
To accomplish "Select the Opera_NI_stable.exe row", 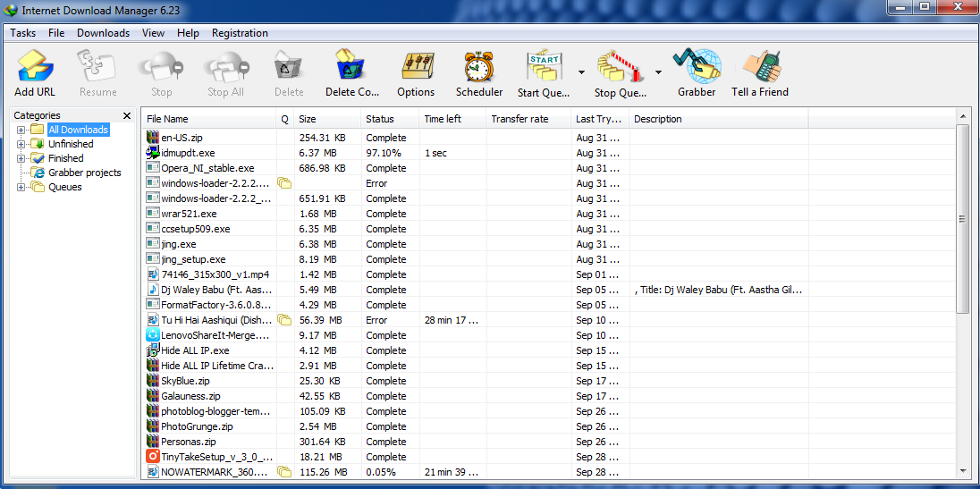I will coord(549,168).
